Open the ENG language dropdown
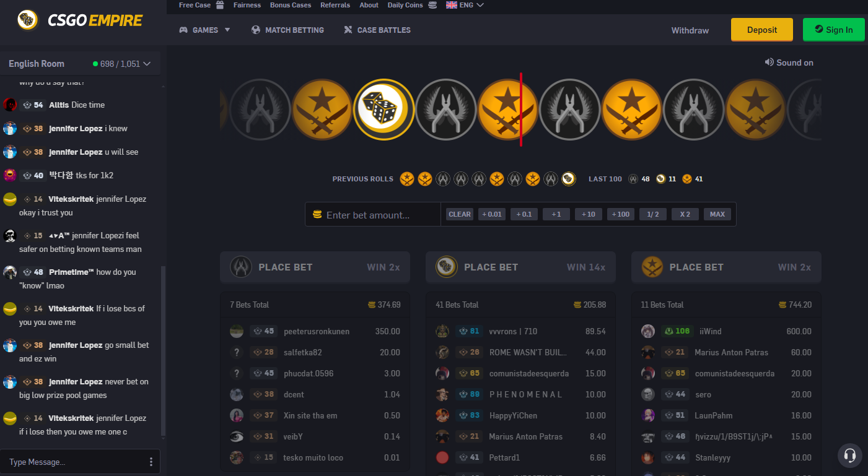The image size is (868, 476). [x=465, y=5]
